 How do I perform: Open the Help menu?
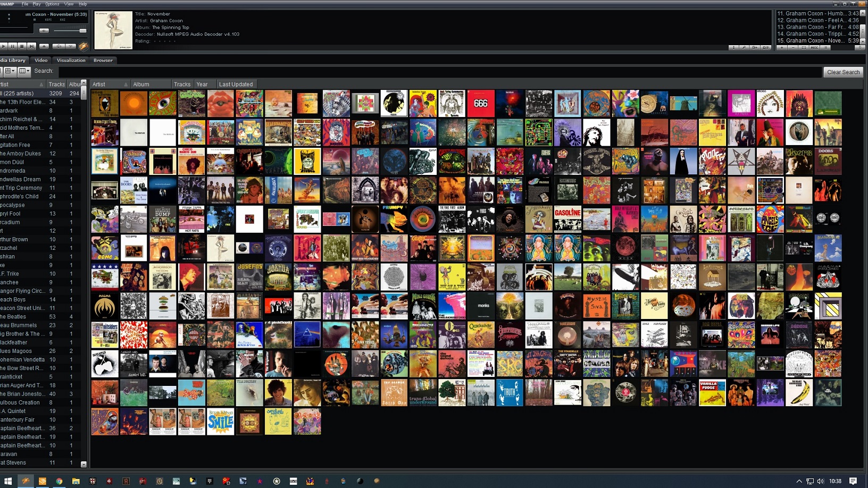coord(83,4)
